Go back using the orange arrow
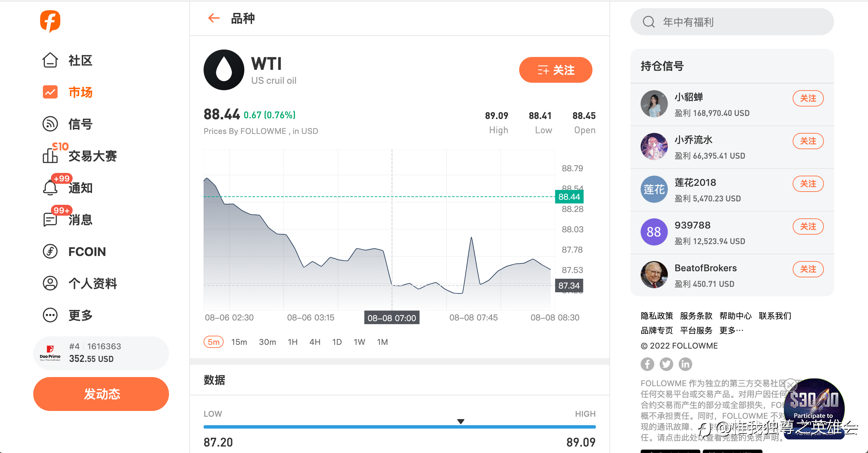This screenshot has height=453, width=868. 214,18
